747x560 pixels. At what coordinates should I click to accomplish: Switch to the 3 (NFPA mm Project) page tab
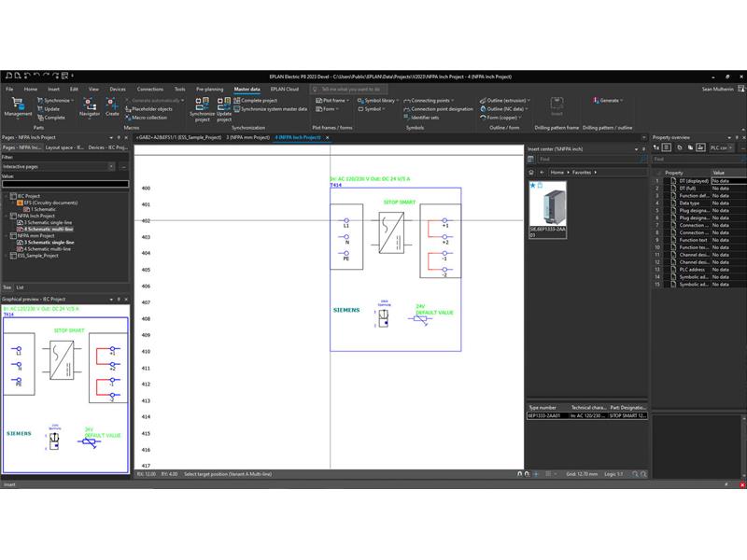click(247, 137)
